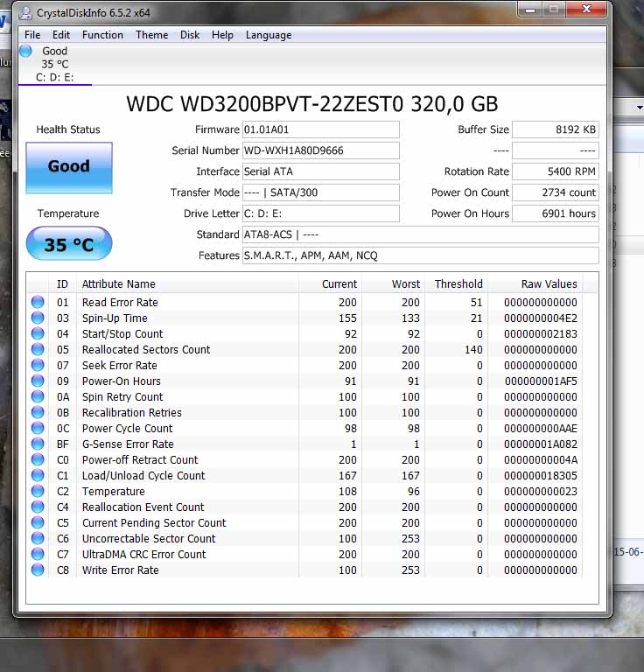This screenshot has height=672, width=644.
Task: Click the drive title WDC WD3200BPVT-22ZEST0 320,0 GB
Action: tap(311, 104)
